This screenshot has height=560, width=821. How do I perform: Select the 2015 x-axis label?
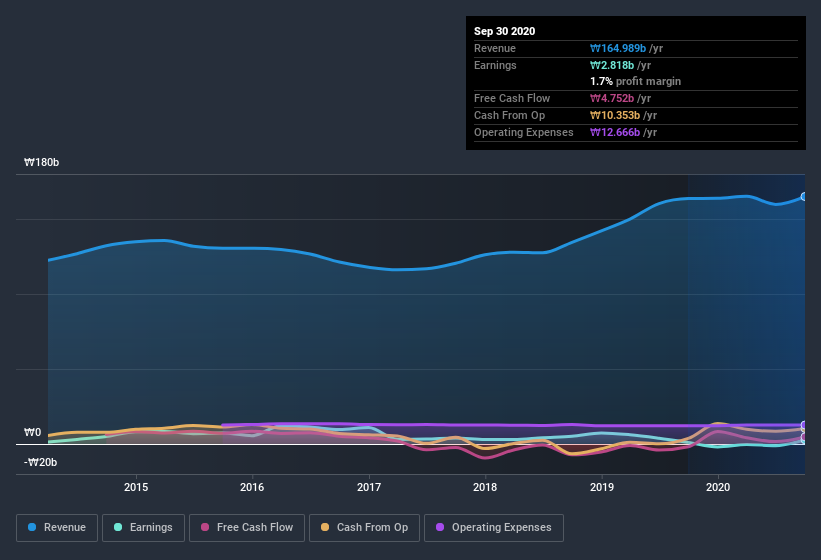[x=136, y=487]
